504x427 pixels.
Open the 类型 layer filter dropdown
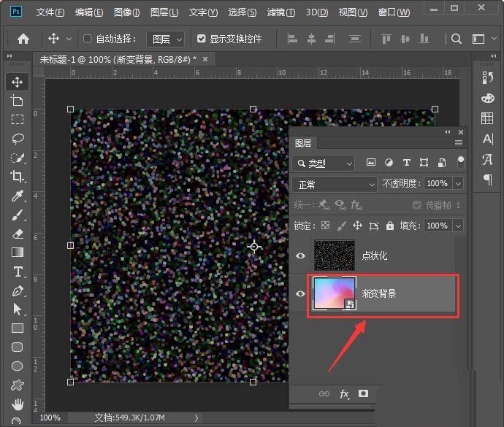point(323,163)
